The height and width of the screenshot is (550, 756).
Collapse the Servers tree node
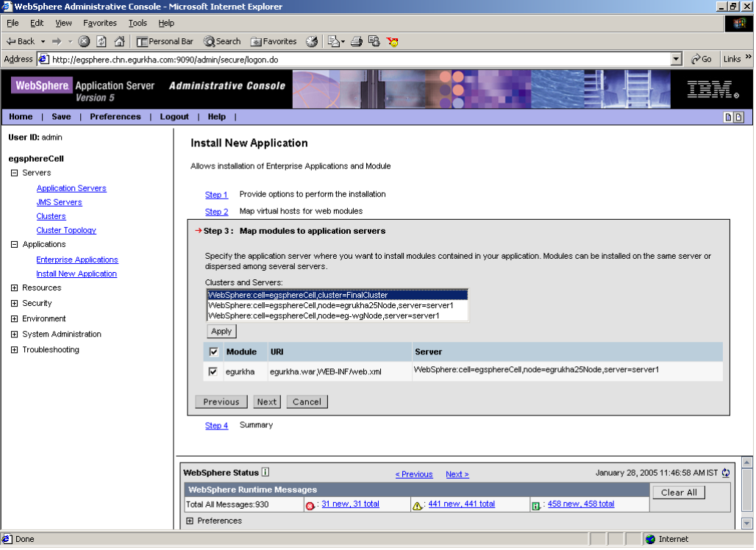(15, 173)
